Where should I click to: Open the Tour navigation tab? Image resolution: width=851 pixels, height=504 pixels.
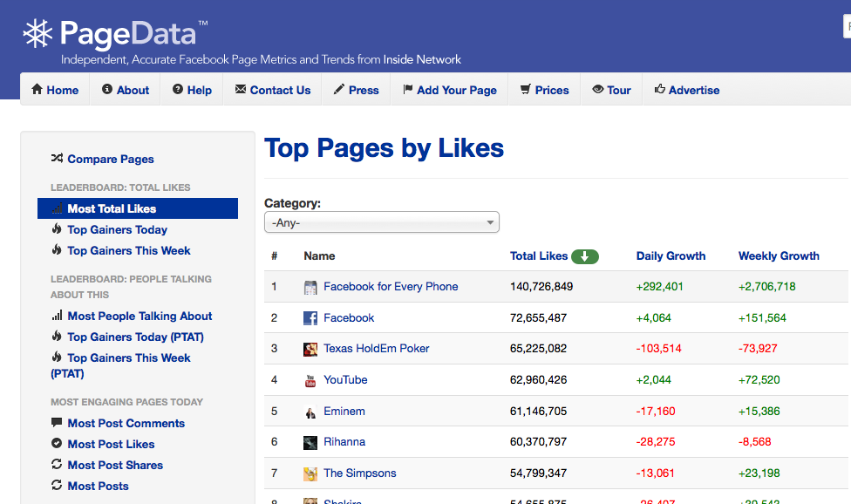612,90
